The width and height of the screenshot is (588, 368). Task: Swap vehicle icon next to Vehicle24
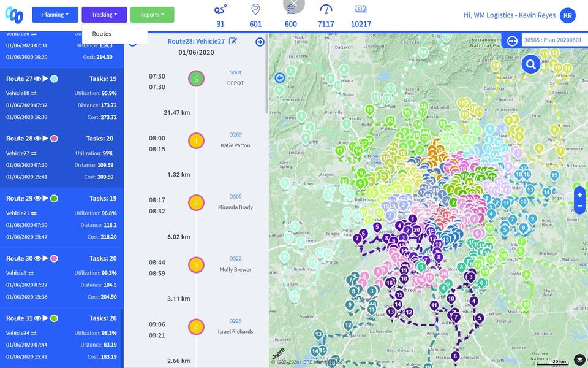(34, 333)
